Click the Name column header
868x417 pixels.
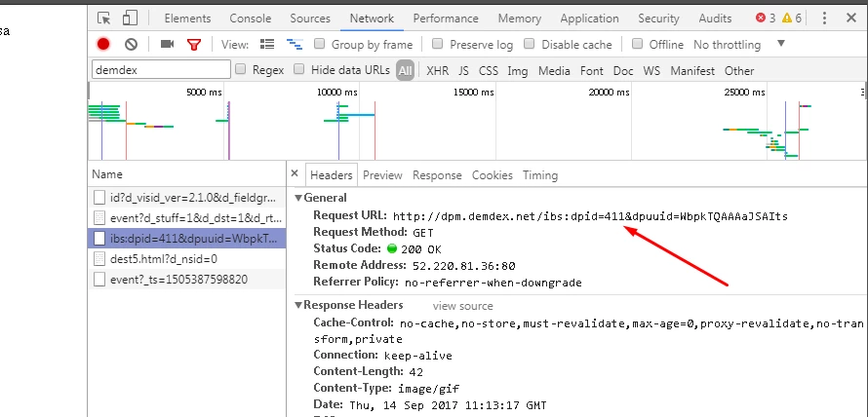[x=187, y=174]
